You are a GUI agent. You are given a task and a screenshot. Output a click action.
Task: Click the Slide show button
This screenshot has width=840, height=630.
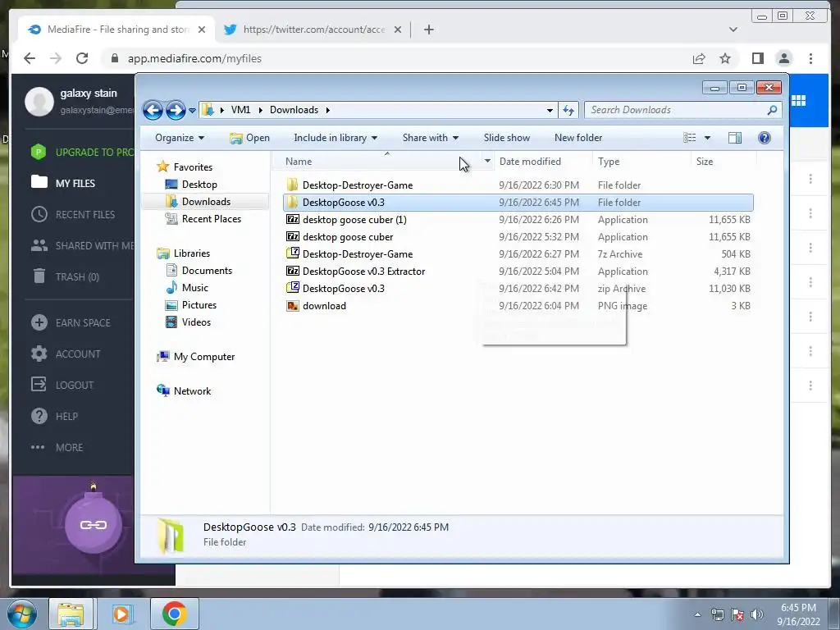(507, 138)
